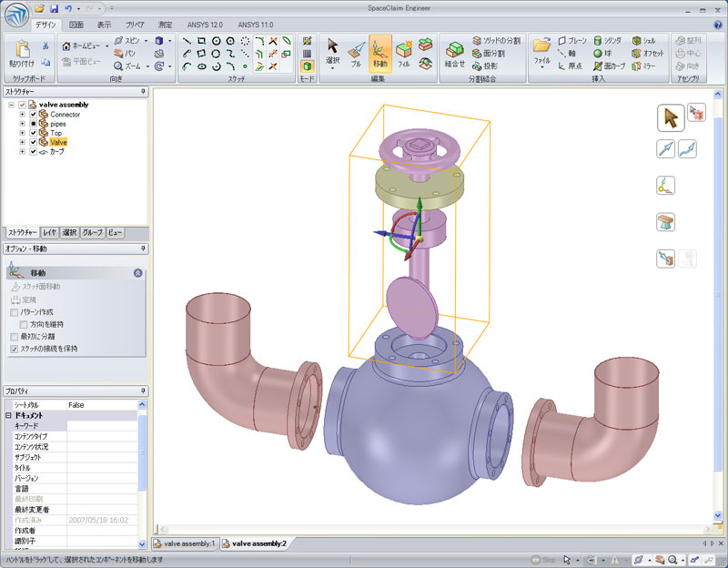Viewport: 728px width, 568px height.
Task: Activate the 移動 (Move) tool
Action: tap(379, 51)
